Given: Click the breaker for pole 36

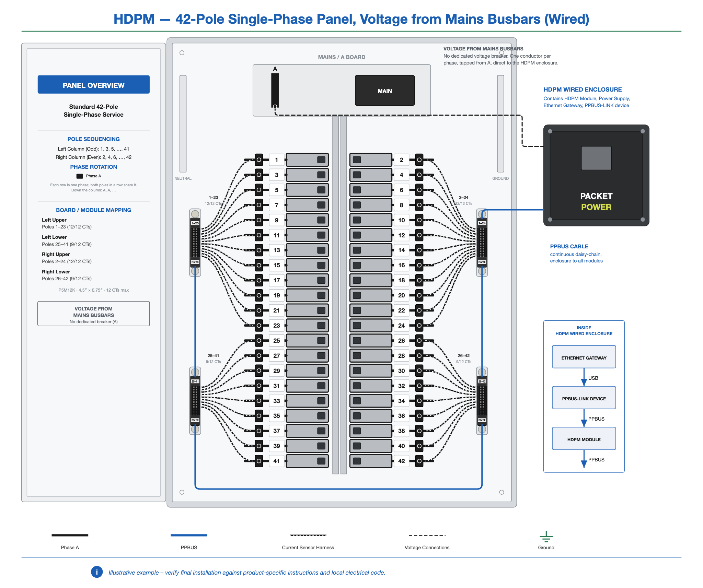Looking at the screenshot, I should [371, 416].
